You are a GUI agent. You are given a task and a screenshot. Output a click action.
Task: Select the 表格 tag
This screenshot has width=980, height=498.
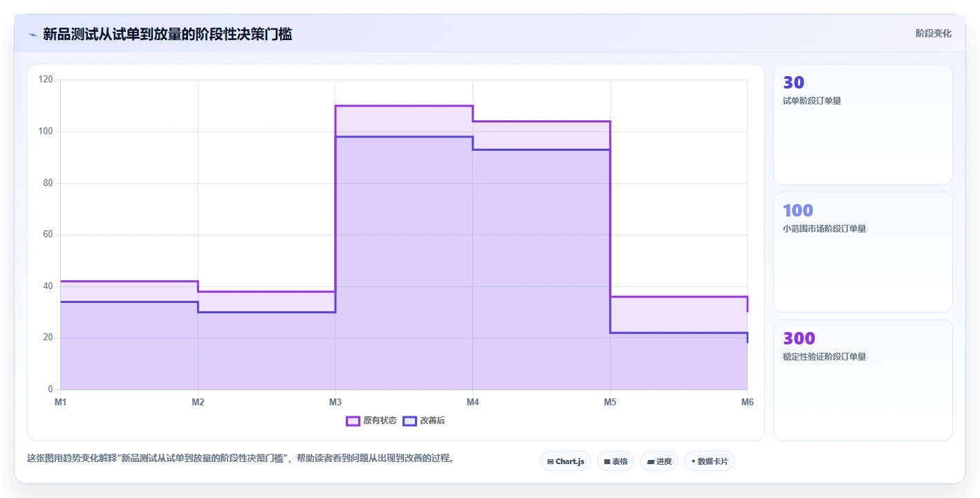pos(616,461)
